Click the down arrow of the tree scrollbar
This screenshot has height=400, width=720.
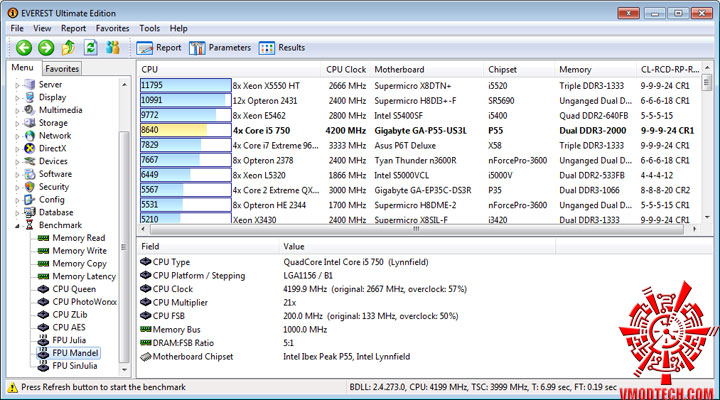[124, 370]
